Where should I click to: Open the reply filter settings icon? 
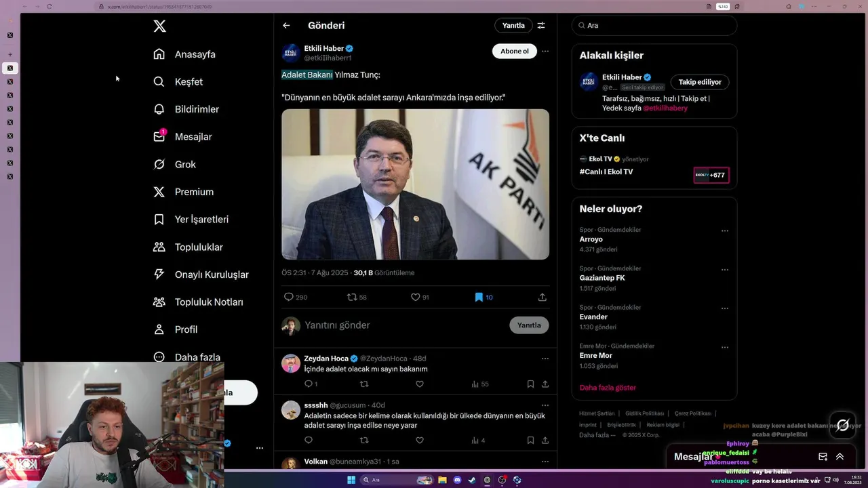(541, 26)
